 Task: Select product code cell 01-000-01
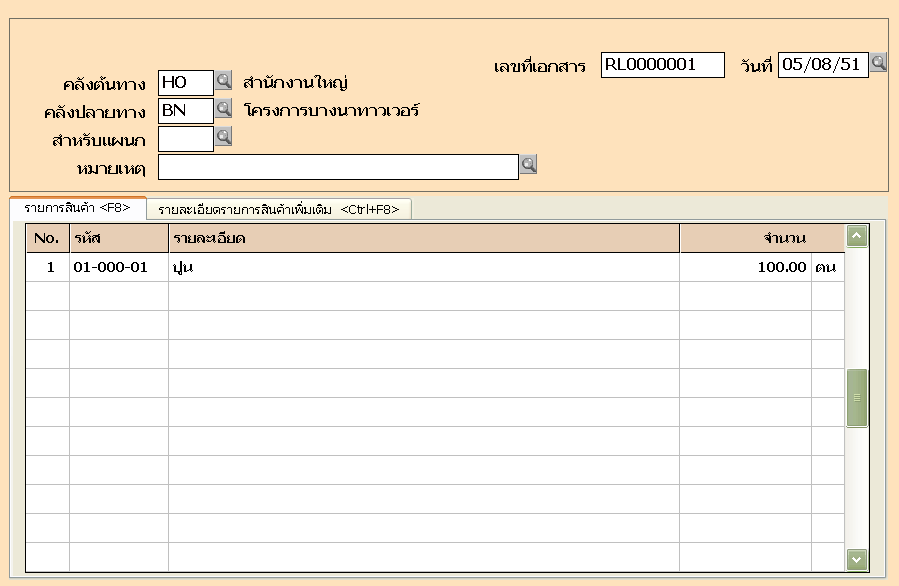tap(118, 268)
